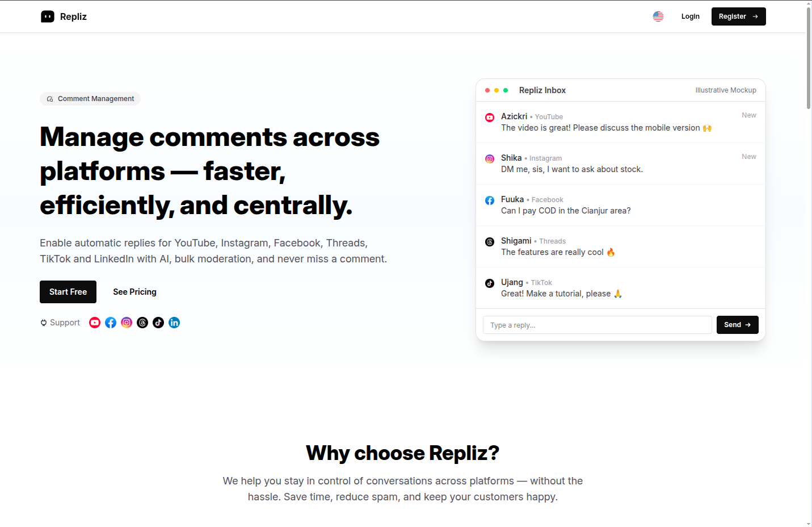Open the See Pricing link
This screenshot has width=812, height=527.
(x=134, y=292)
